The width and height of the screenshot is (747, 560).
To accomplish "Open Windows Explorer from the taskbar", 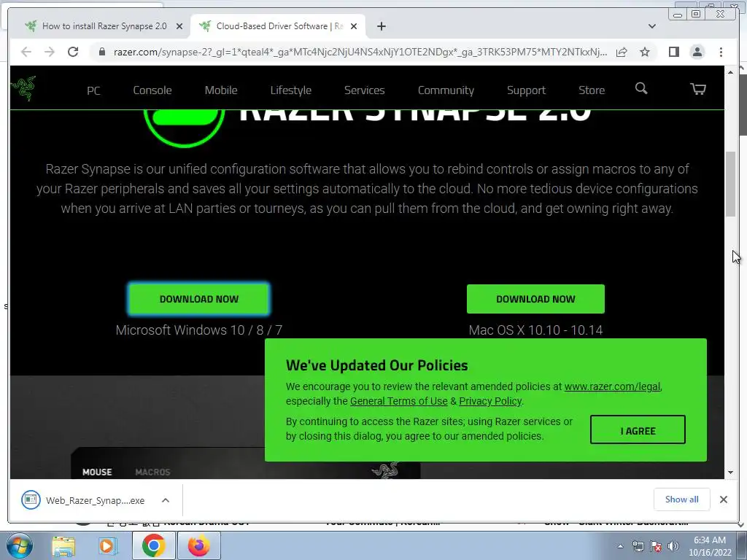I will 63,545.
